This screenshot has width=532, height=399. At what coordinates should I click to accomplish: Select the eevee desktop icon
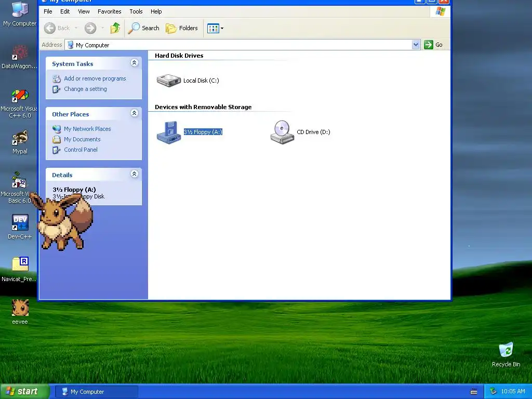(x=20, y=312)
